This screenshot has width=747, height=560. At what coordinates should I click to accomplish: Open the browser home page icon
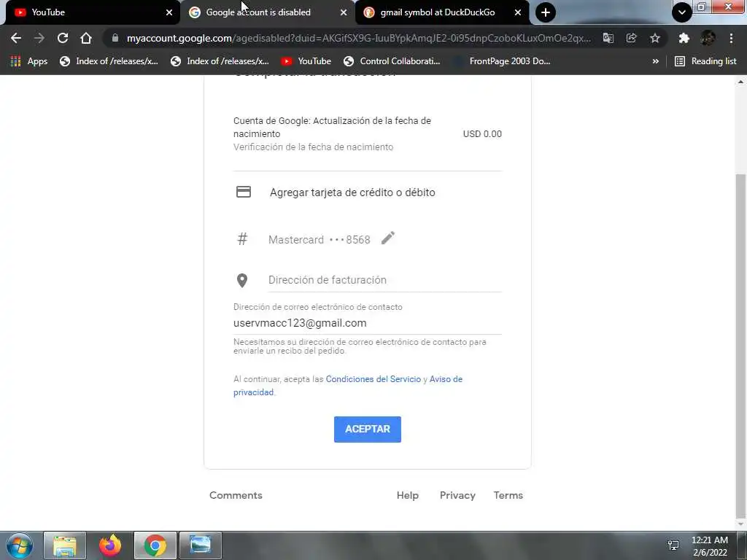[86, 38]
